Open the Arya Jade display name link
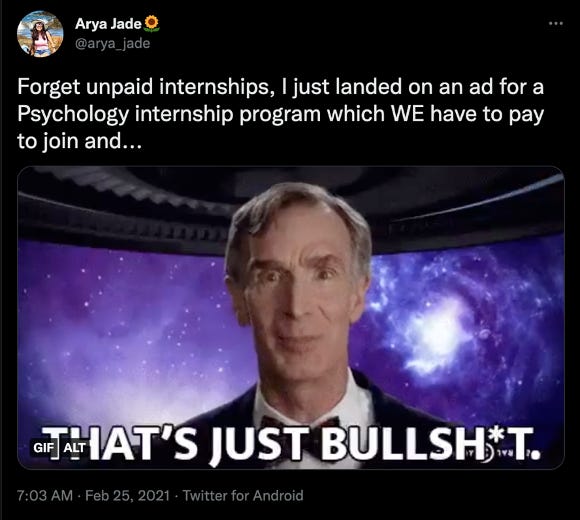The height and width of the screenshot is (520, 580). (108, 24)
